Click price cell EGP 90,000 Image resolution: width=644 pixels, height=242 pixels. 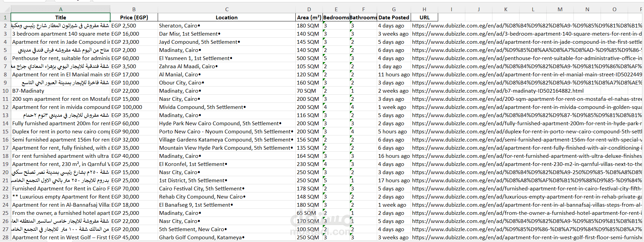pyautogui.click(x=134, y=131)
